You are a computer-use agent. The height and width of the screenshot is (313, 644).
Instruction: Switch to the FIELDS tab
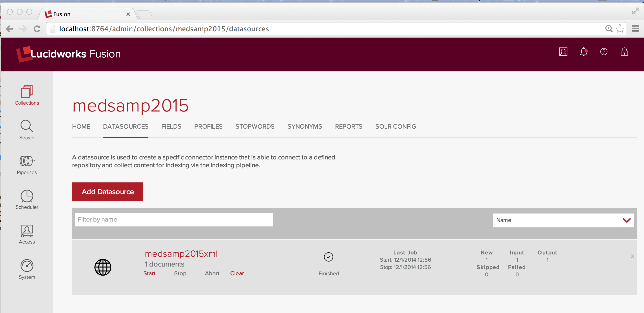pyautogui.click(x=171, y=126)
